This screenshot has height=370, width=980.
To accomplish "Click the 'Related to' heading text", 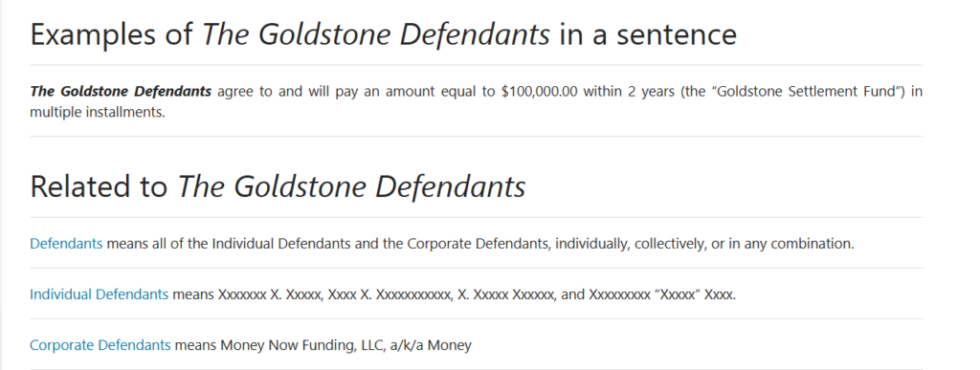I will [99, 185].
